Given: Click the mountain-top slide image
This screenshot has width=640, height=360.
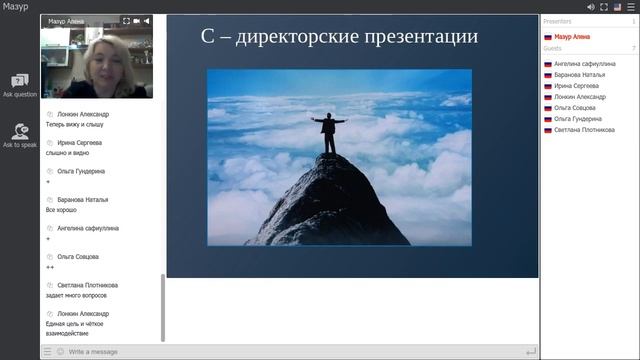Looking at the screenshot, I should coord(340,158).
